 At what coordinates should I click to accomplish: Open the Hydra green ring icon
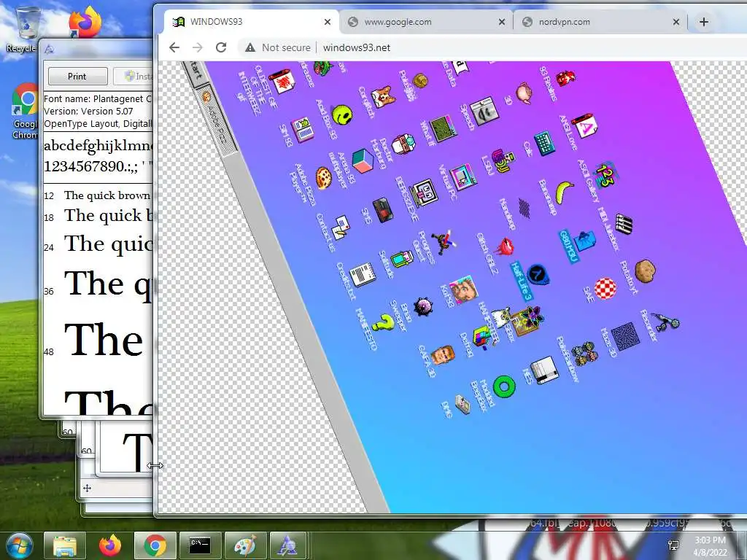tap(504, 386)
